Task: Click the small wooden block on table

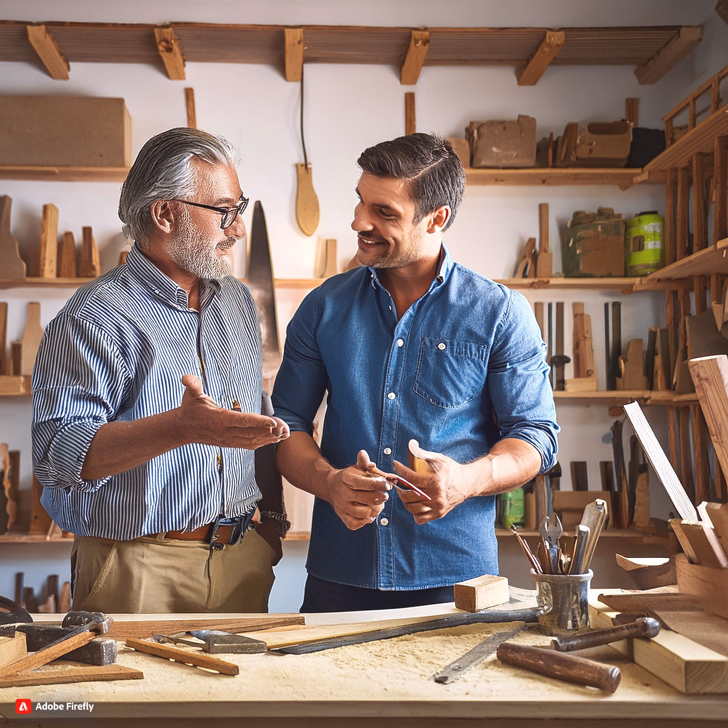Action: 481,593
